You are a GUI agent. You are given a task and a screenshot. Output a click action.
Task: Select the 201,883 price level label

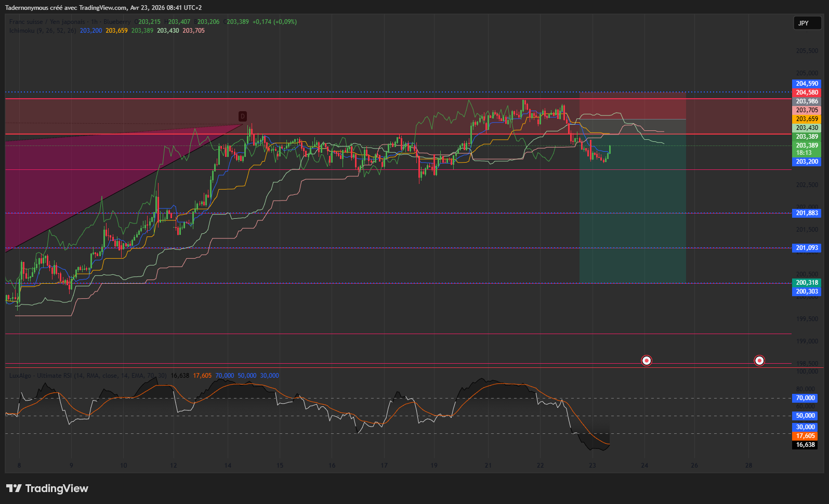click(x=807, y=213)
